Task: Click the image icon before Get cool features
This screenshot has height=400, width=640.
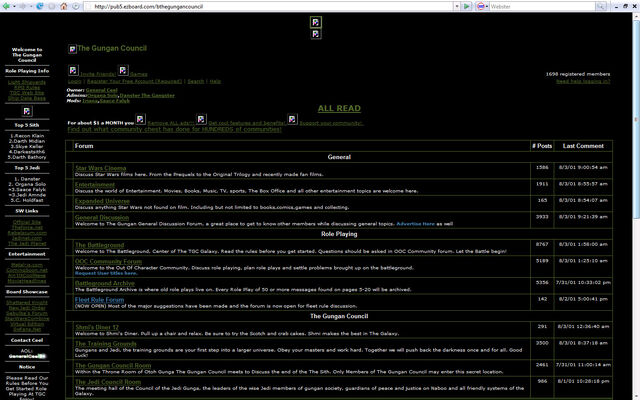Action: (201, 119)
